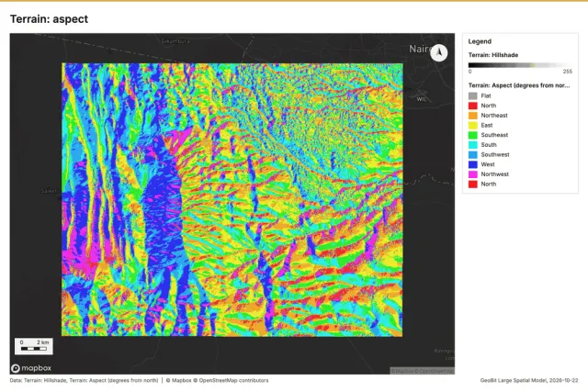588x392 pixels.
Task: Select the gray Flat legend swatch
Action: [473, 96]
